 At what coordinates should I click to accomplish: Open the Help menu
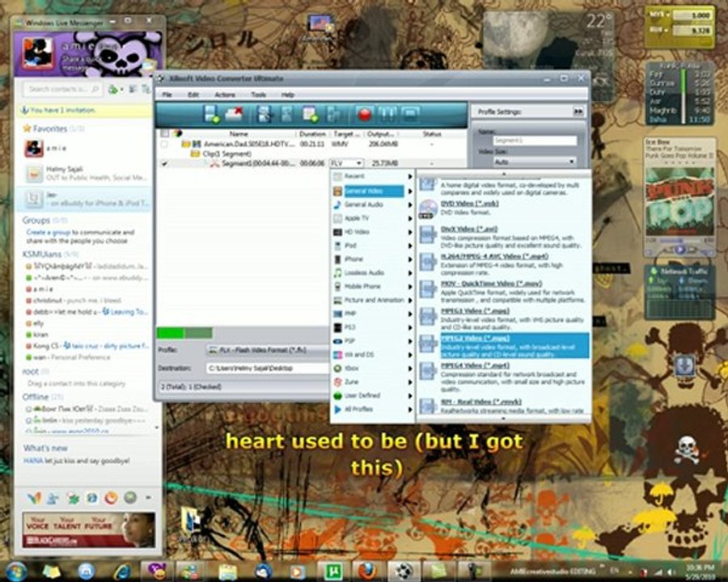(288, 95)
